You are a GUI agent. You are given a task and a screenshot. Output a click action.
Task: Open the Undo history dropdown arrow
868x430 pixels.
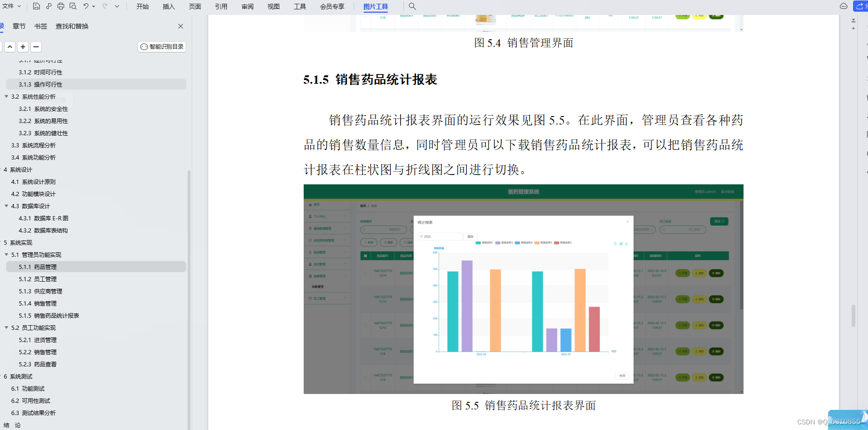tap(94, 6)
